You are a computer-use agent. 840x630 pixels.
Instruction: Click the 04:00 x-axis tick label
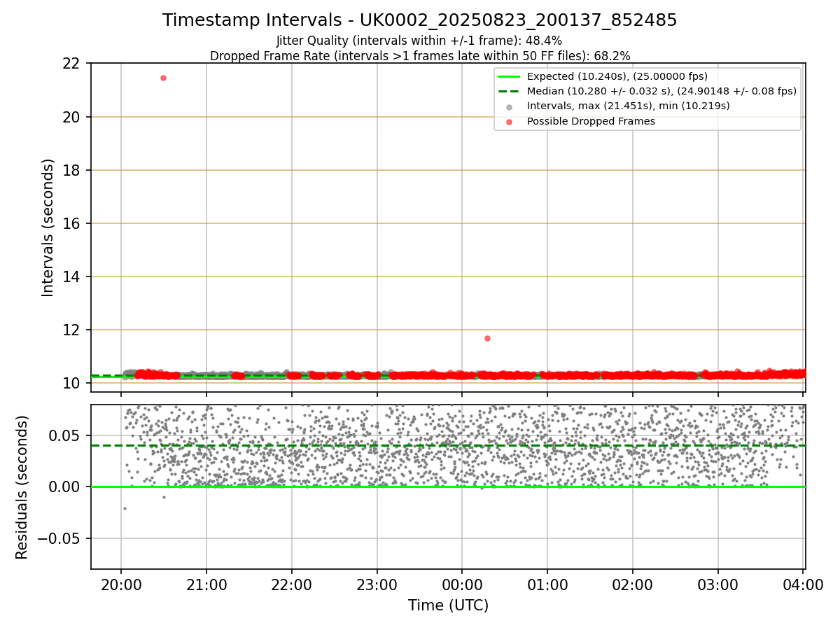(x=803, y=584)
